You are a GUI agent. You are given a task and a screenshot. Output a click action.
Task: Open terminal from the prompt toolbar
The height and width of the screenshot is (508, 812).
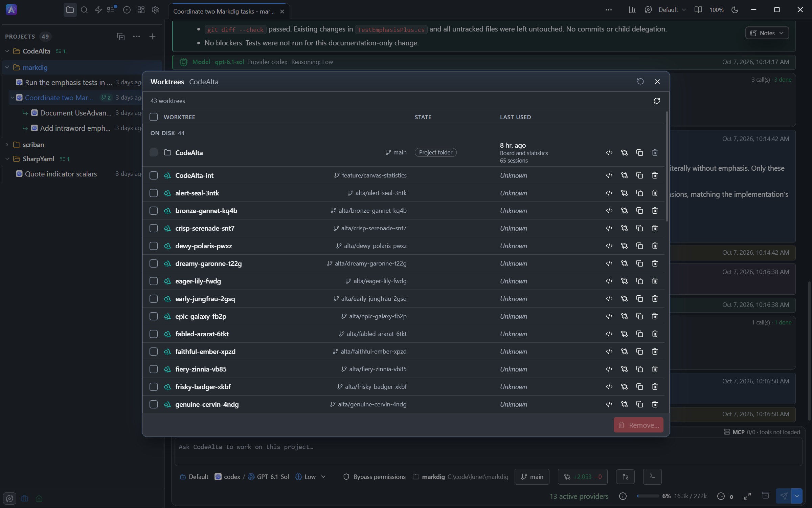[x=652, y=477]
